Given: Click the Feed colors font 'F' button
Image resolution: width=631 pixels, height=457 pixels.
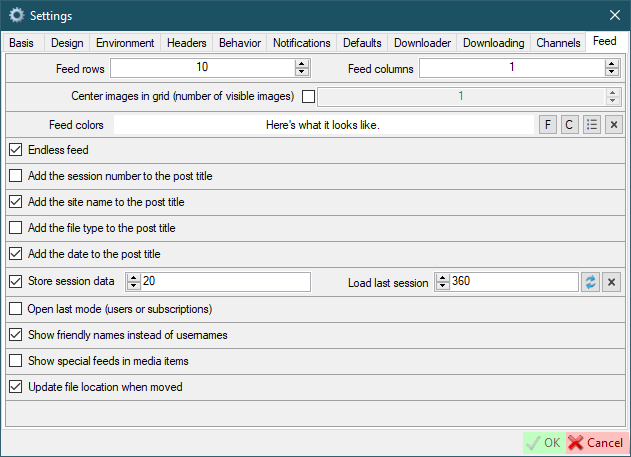Looking at the screenshot, I should click(x=548, y=125).
